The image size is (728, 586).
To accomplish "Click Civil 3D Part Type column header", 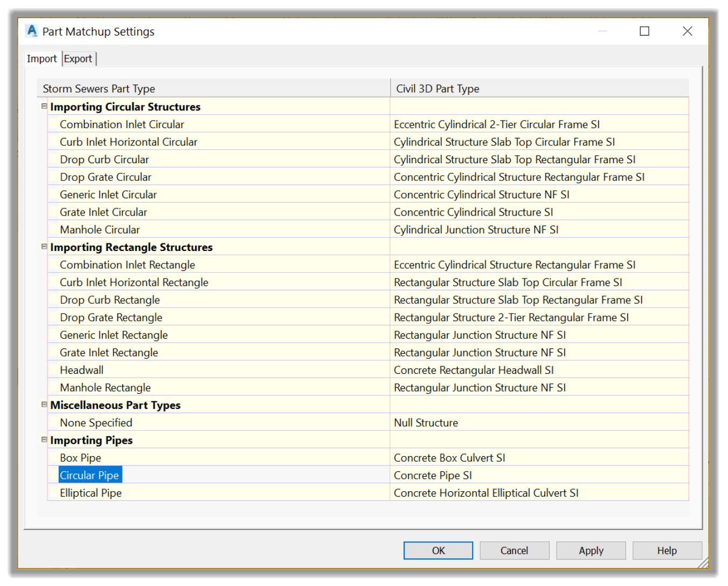I will click(x=539, y=88).
